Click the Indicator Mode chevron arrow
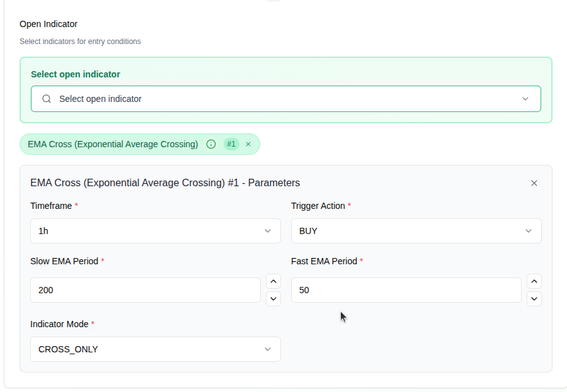Viewport: 567px width, 392px height. click(x=268, y=349)
